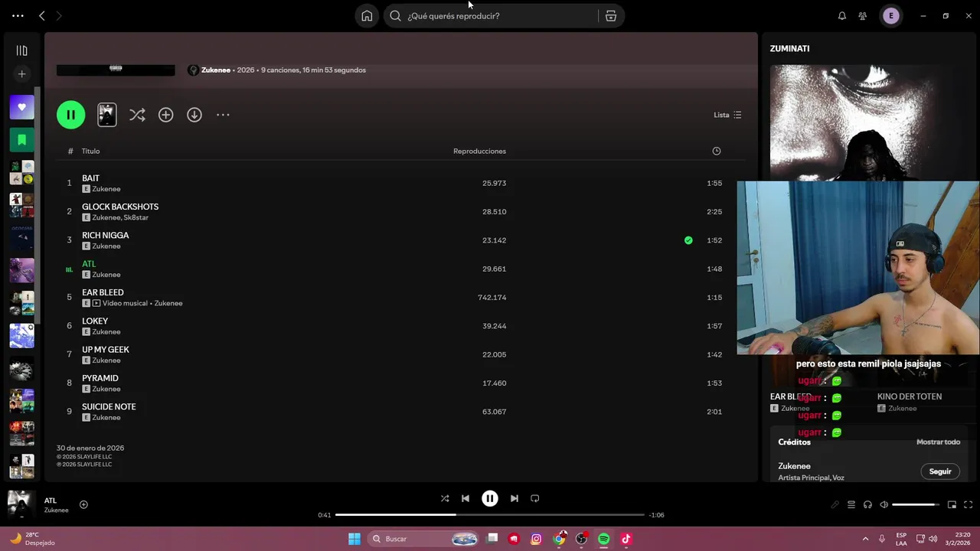Open the Liked Songs heart playlist
980x551 pixels.
coord(21,107)
